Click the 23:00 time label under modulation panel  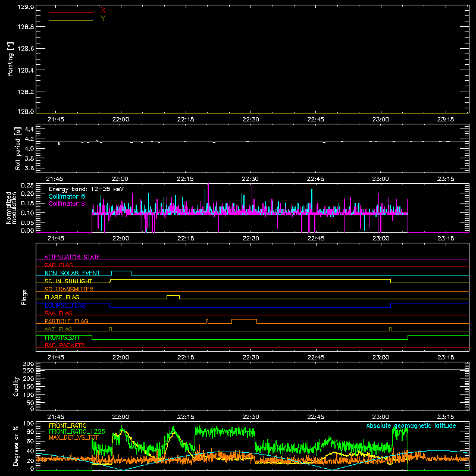[x=381, y=239]
